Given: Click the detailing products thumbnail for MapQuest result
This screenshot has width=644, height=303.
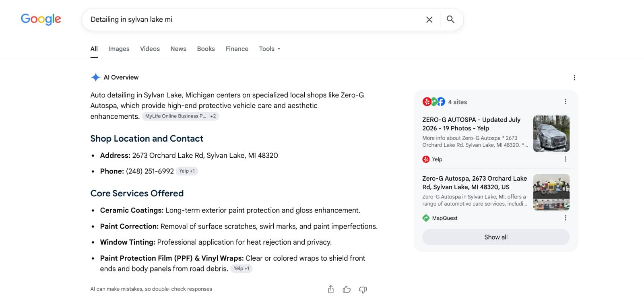Looking at the screenshot, I should pyautogui.click(x=551, y=192).
